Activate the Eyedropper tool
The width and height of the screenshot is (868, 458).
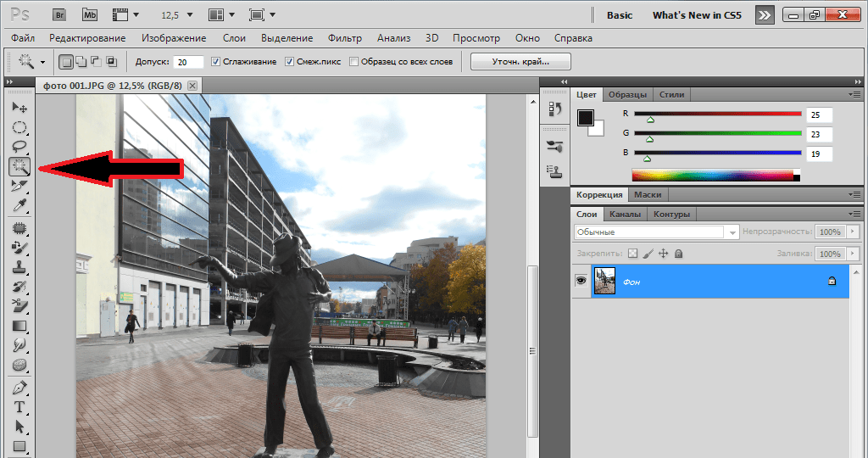point(19,206)
